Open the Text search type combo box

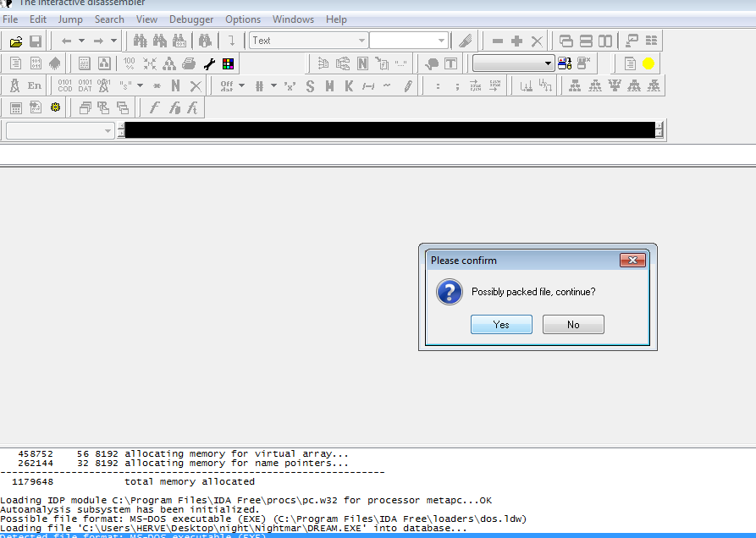[x=308, y=41]
